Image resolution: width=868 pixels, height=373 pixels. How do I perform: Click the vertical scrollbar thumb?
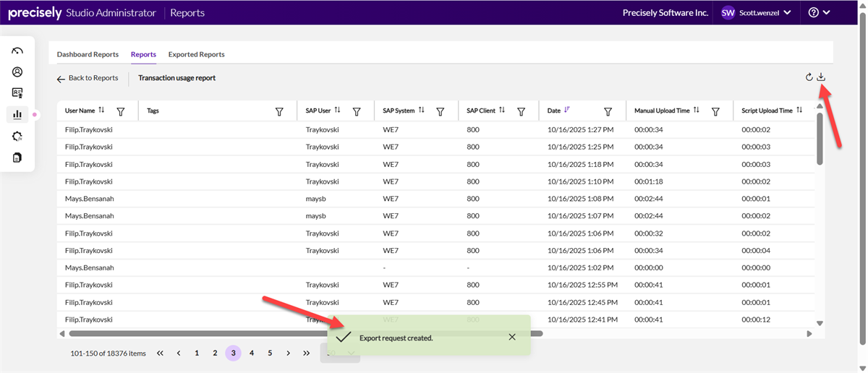(x=820, y=138)
